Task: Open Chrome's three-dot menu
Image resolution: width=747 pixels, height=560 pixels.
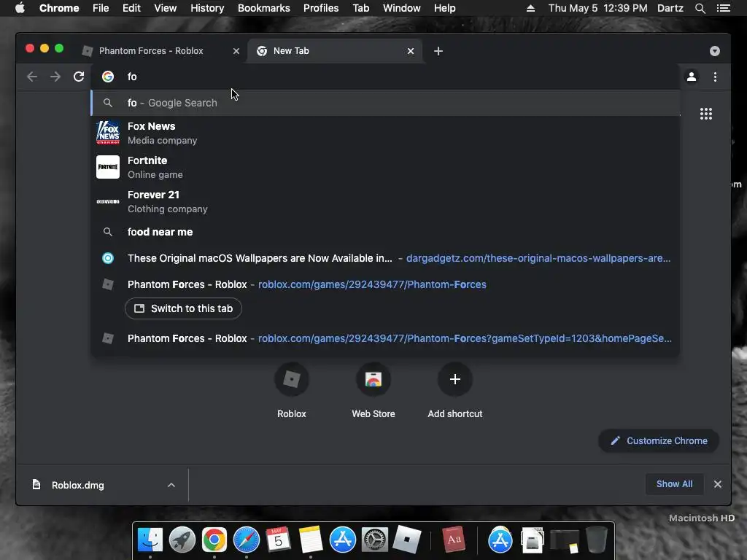Action: point(715,77)
